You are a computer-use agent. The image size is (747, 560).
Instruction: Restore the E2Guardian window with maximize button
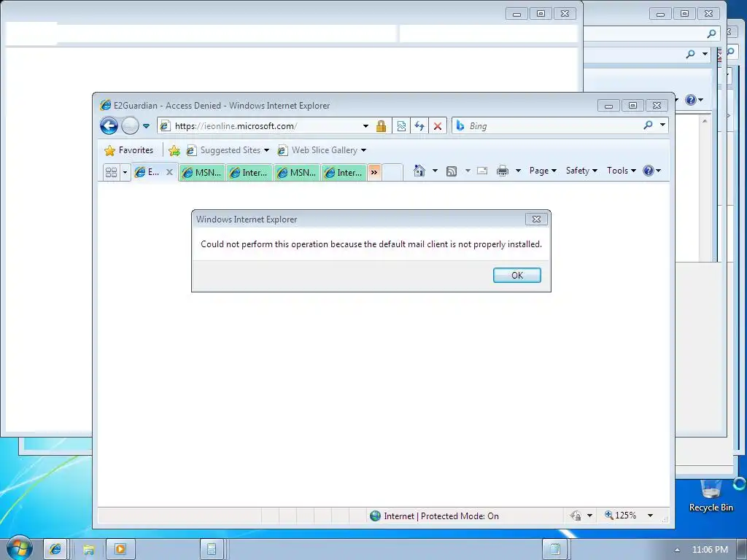tap(632, 105)
